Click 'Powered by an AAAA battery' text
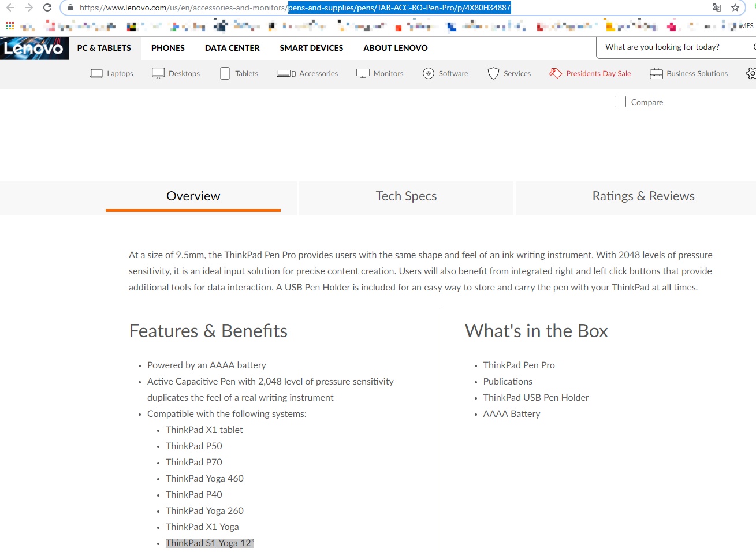This screenshot has width=756, height=552. [x=207, y=365]
